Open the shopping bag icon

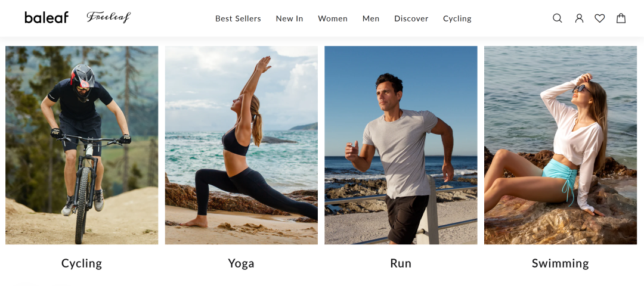click(621, 18)
